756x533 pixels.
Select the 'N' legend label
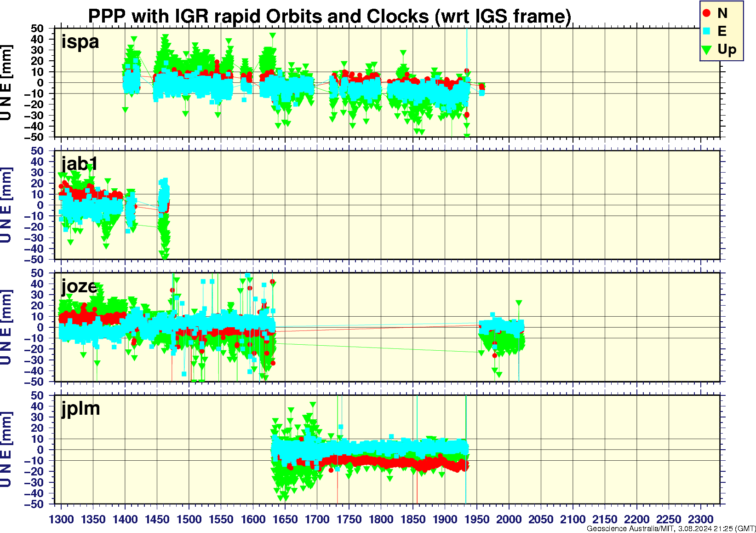722,13
